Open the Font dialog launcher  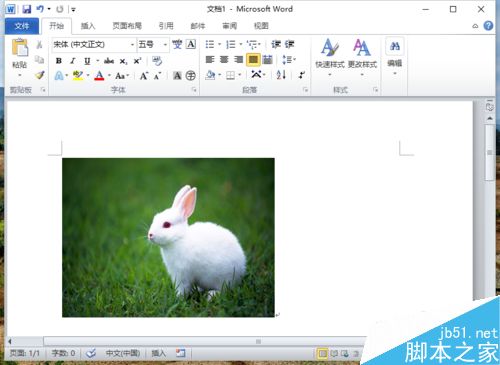194,90
